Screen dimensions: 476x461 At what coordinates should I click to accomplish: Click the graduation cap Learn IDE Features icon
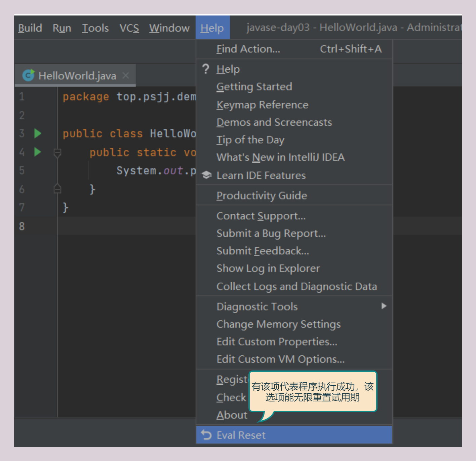[x=206, y=175]
